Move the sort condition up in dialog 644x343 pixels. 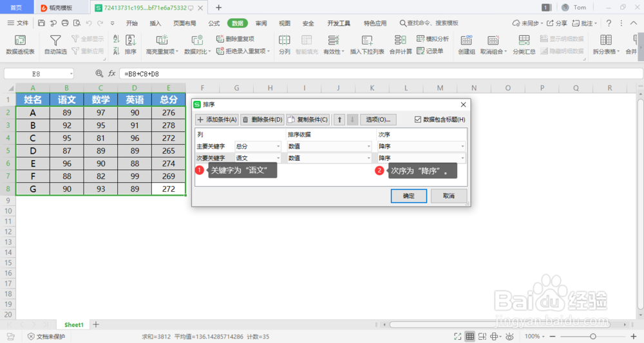pyautogui.click(x=339, y=120)
